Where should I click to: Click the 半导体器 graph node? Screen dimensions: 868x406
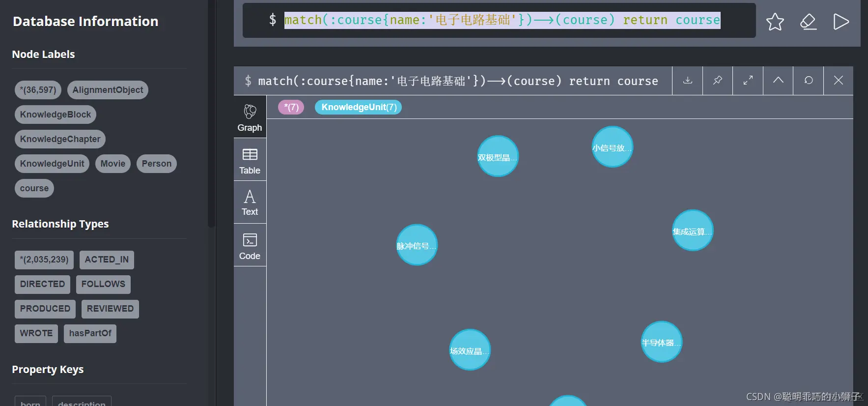(661, 342)
